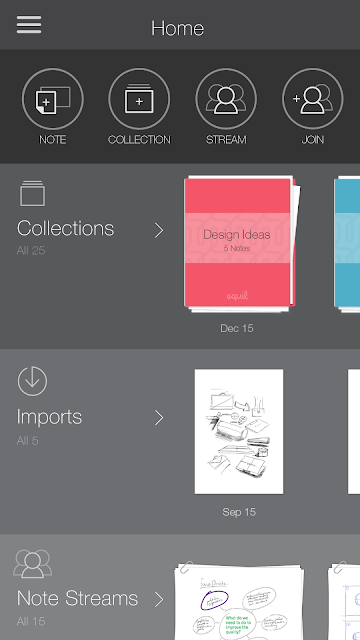Open the hamburger menu
The height and width of the screenshot is (640, 360).
(x=29, y=24)
